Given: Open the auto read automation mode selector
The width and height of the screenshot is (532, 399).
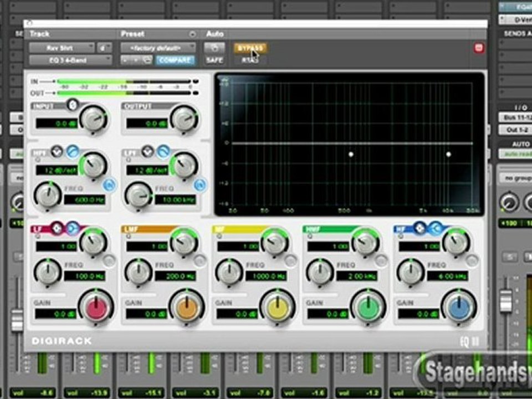Looking at the screenshot, I should coord(515,154).
